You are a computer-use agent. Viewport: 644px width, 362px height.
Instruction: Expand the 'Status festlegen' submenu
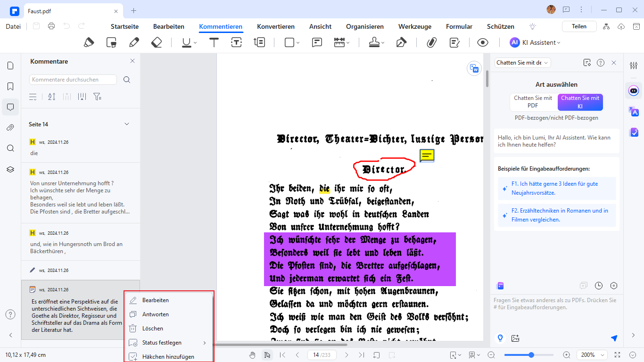pos(168,343)
